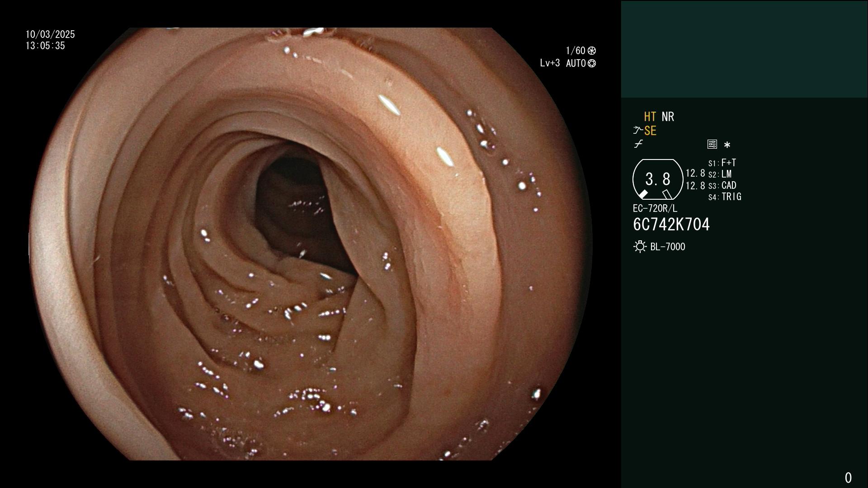Click the AUTO iris mode icon
Image resolution: width=868 pixels, height=488 pixels.
click(x=592, y=64)
